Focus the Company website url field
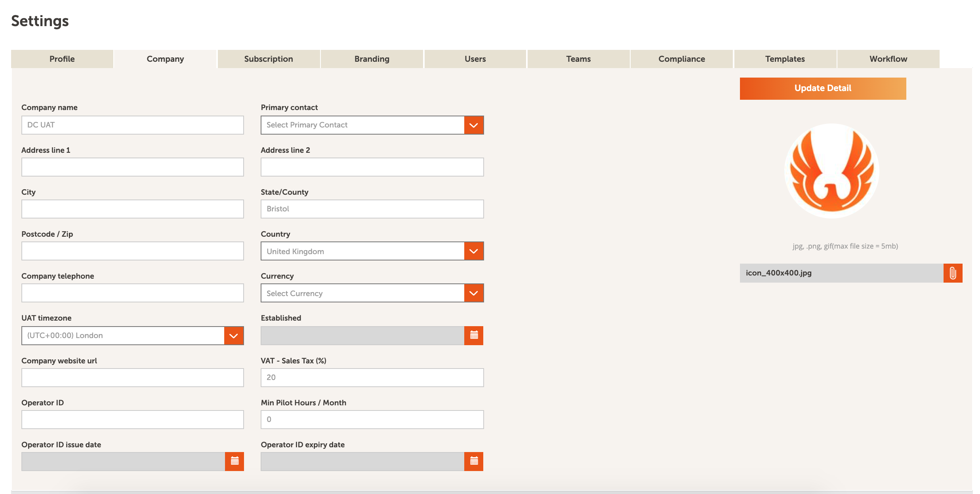Viewport: 980px width, 494px height. point(133,378)
